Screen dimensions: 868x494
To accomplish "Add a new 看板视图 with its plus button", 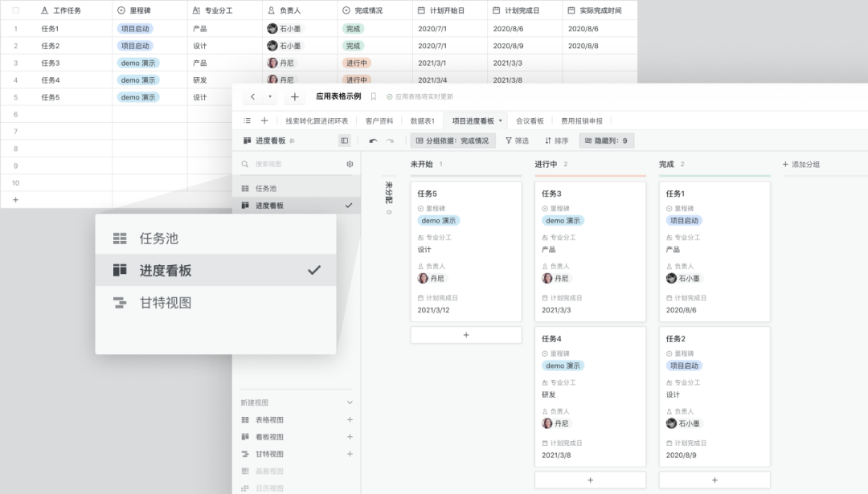I will pos(349,437).
